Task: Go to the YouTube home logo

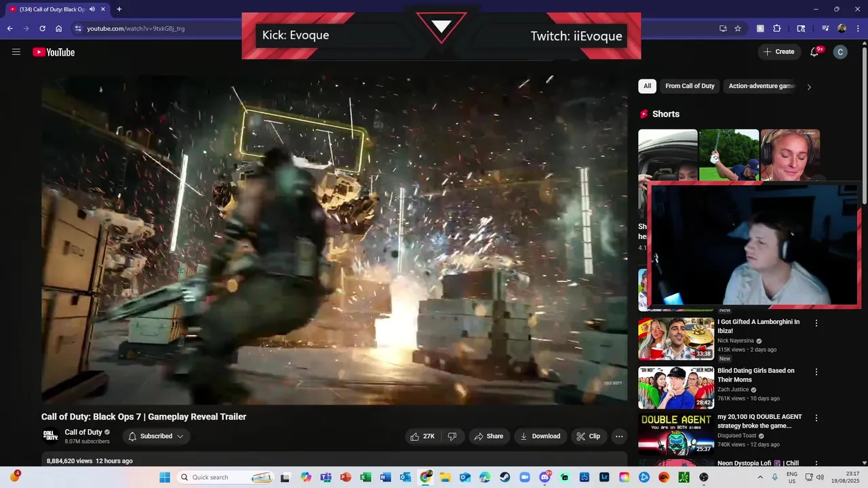Action: (x=54, y=52)
